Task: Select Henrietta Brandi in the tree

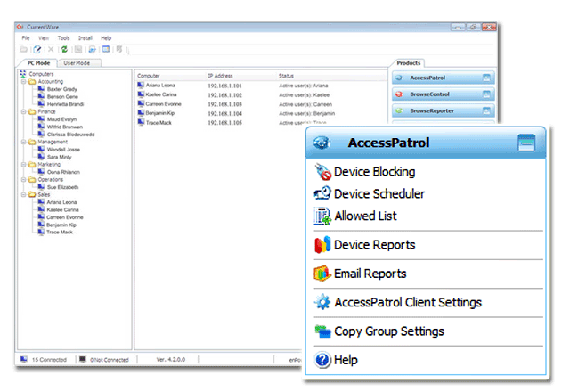Action: [65, 104]
